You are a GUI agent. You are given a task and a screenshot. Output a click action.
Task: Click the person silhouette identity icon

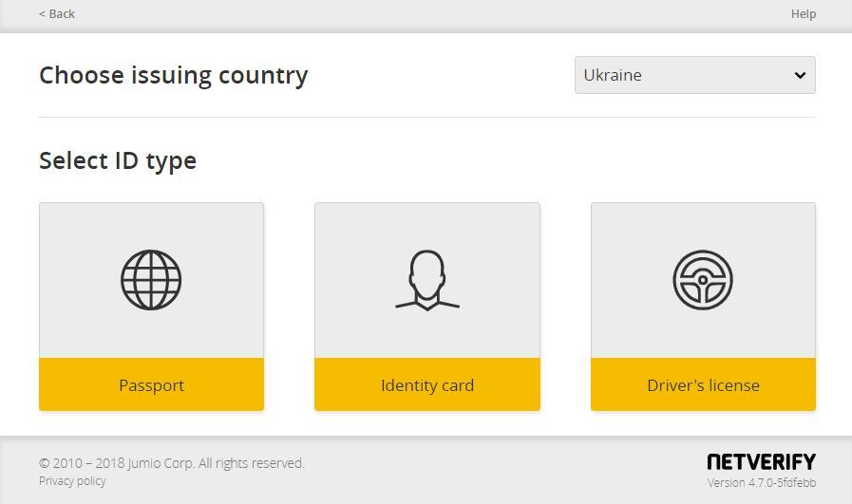click(x=427, y=280)
